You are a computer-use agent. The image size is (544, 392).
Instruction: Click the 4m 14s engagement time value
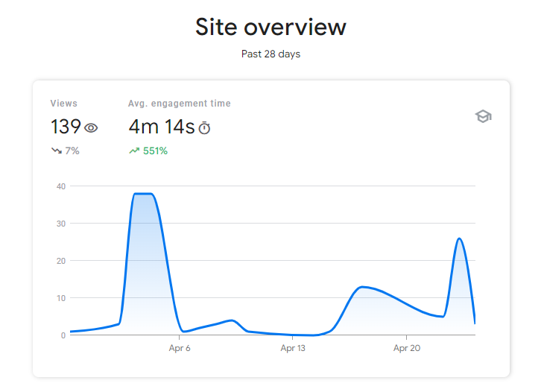(161, 127)
